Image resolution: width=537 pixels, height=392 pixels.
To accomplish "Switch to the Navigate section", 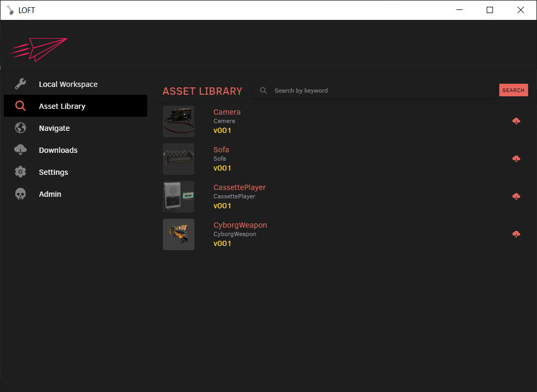I will (55, 128).
